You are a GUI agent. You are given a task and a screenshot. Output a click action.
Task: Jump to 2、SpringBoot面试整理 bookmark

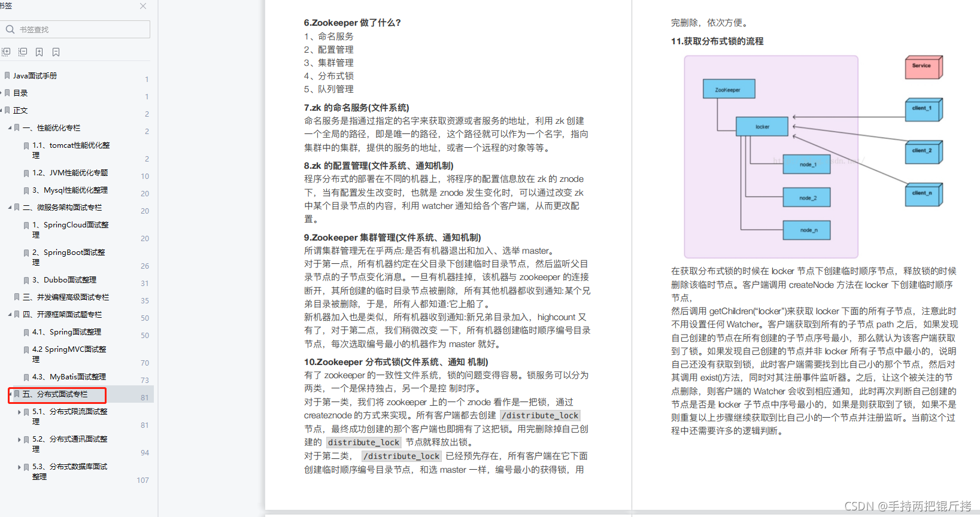click(69, 257)
